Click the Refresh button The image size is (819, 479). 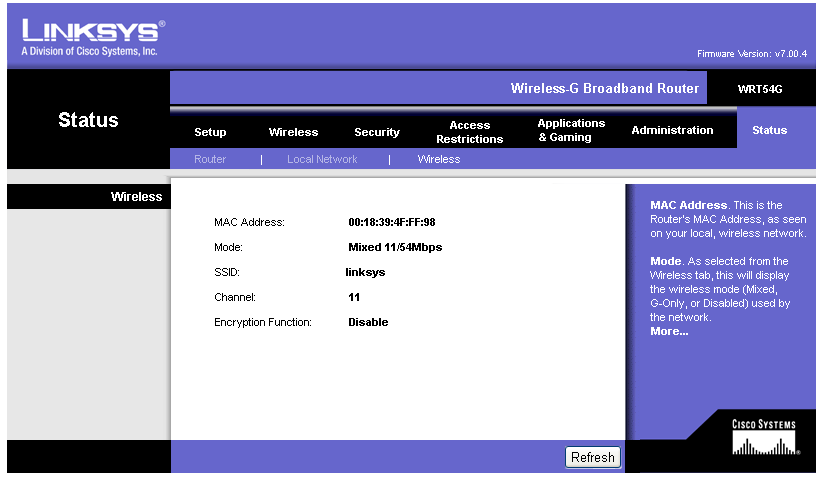click(x=593, y=457)
